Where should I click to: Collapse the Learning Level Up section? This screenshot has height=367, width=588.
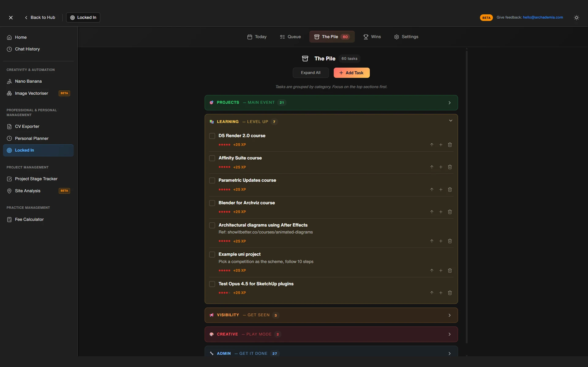click(x=450, y=121)
